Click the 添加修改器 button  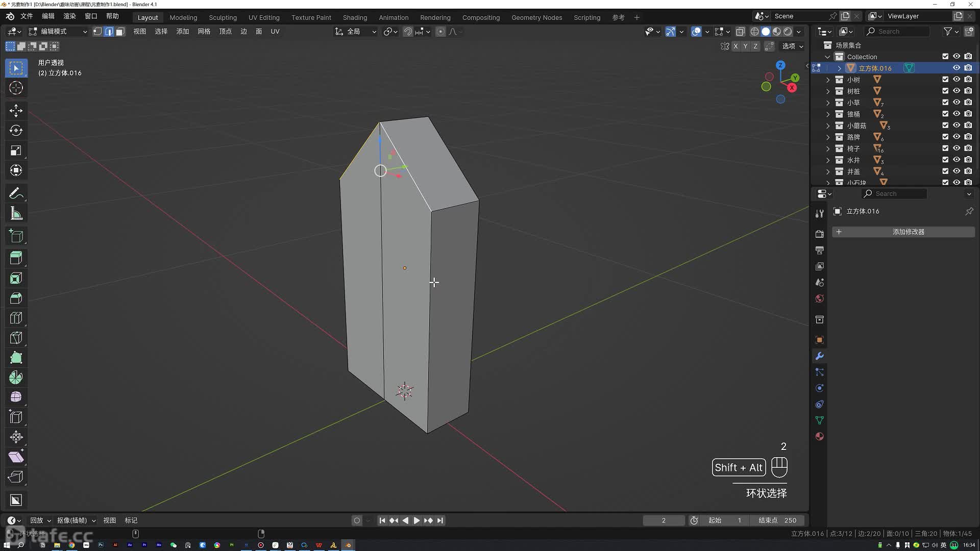(903, 232)
